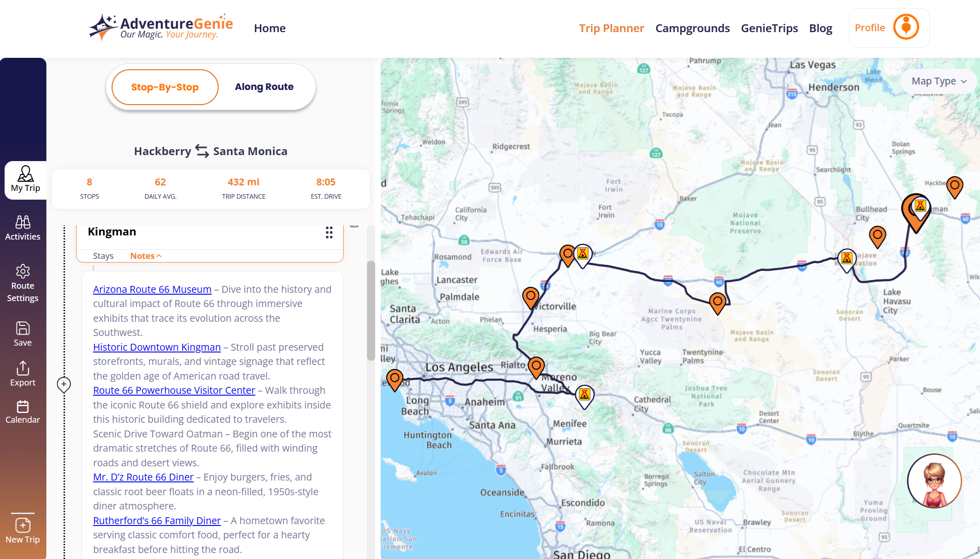Collapse the Kingman Notes section
980x559 pixels.
(x=146, y=256)
